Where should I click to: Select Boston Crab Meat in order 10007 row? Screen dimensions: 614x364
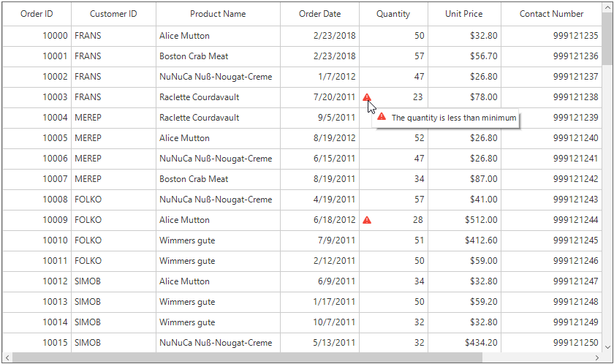tap(218, 179)
